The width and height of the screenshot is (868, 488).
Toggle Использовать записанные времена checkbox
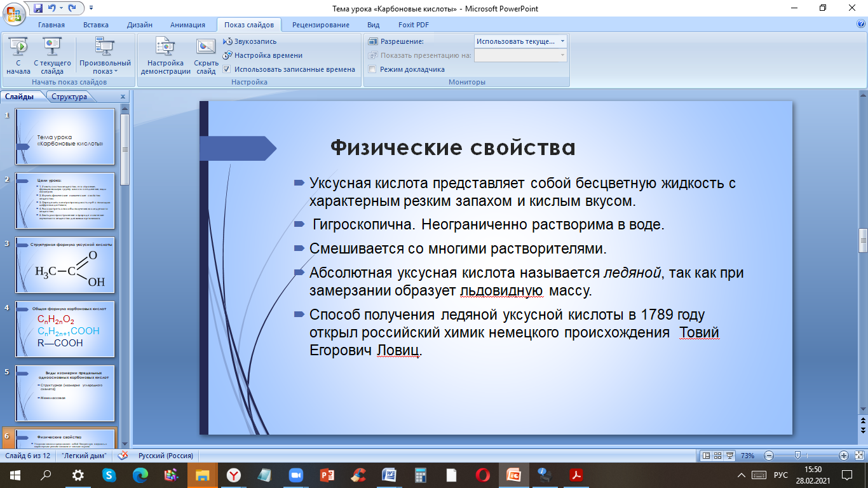click(x=227, y=69)
